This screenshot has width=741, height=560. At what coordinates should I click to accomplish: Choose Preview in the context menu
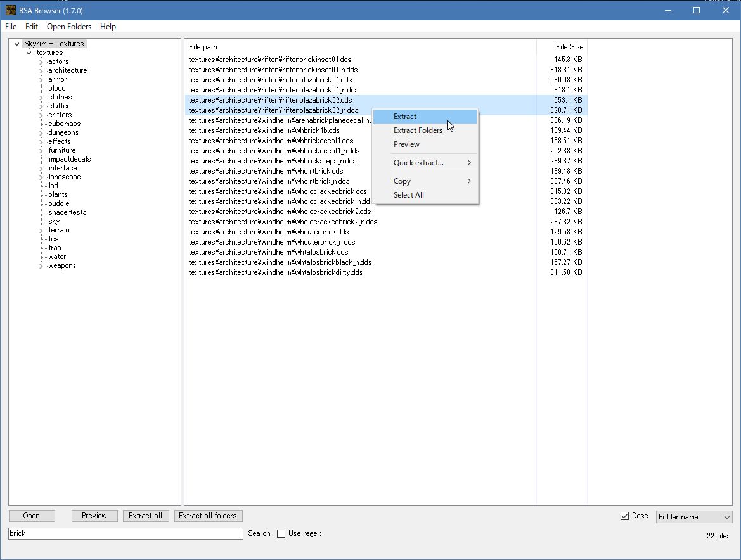tap(425, 144)
